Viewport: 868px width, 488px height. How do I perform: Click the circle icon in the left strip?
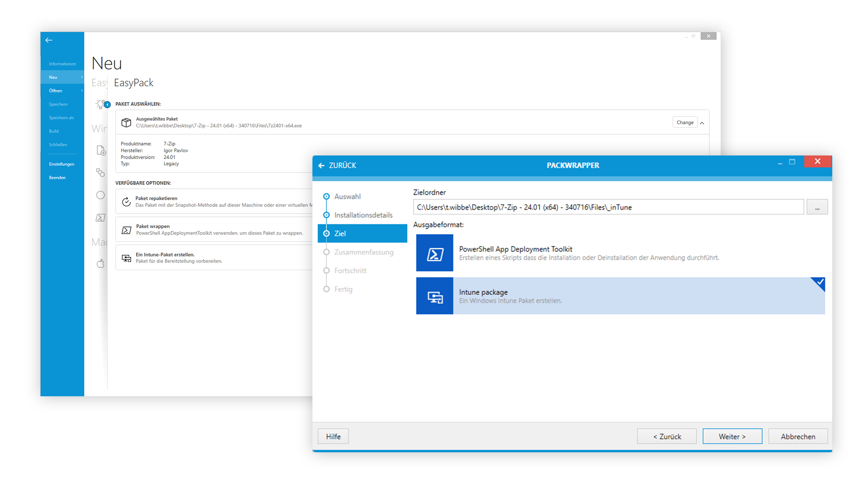tap(100, 195)
